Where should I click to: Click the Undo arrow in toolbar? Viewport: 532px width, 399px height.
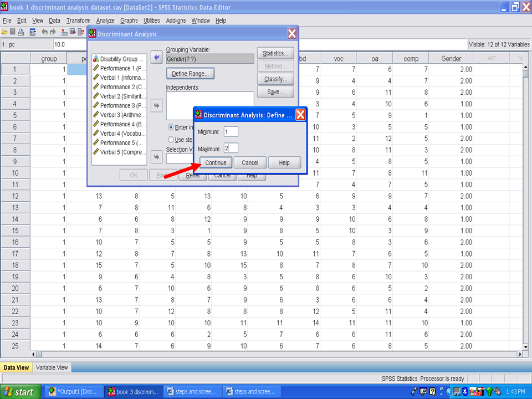pos(45,32)
